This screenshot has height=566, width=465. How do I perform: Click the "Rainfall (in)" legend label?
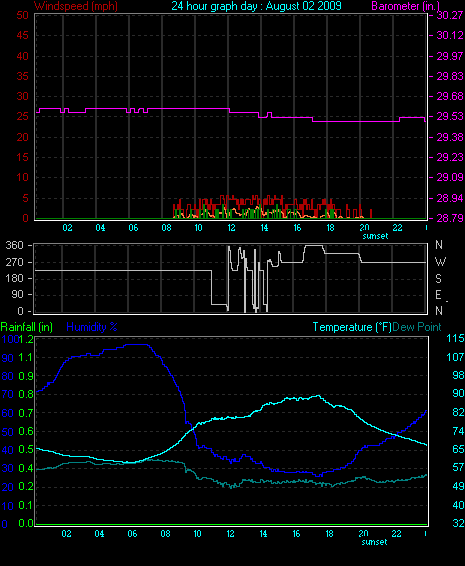tap(27, 327)
